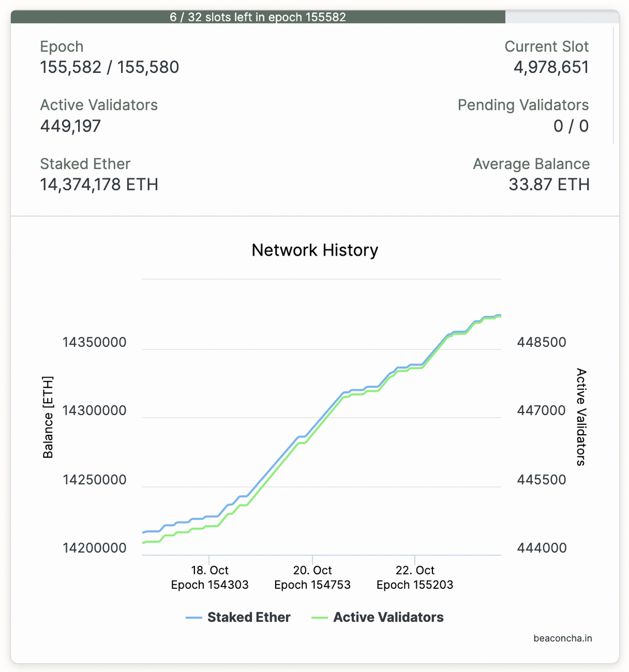
Task: Click the blue Staked Ether legend line marker
Action: (194, 618)
